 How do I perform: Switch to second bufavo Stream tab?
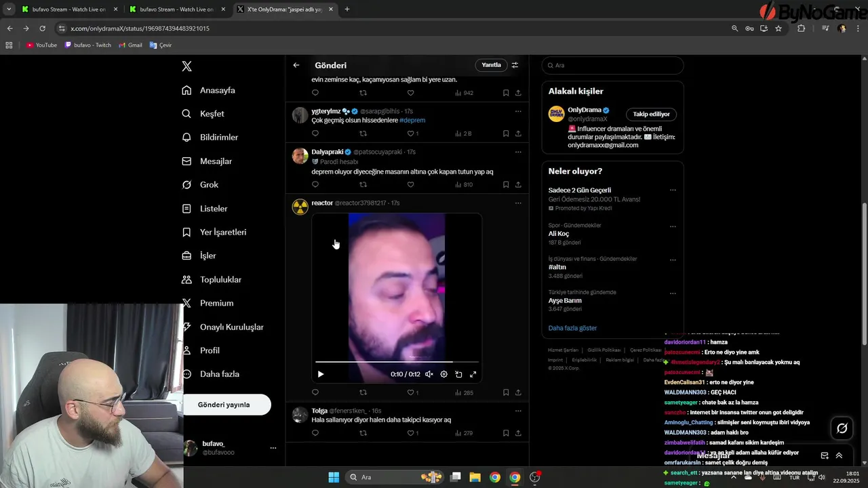pyautogui.click(x=176, y=9)
